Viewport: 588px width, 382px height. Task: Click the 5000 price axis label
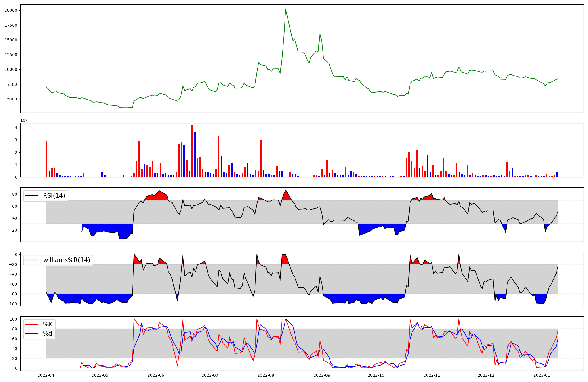pos(12,99)
